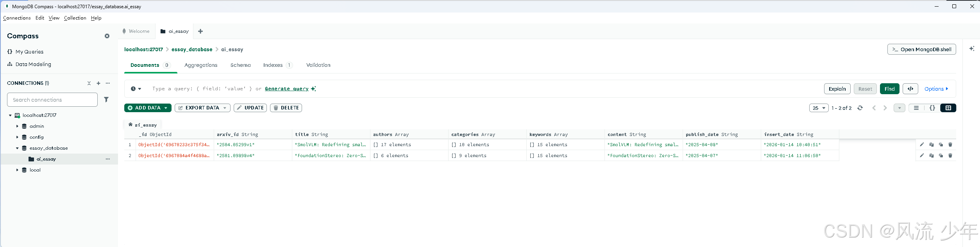Screen dimensions: 980x247
Task: Switch to Indexes tab
Action: (277, 65)
